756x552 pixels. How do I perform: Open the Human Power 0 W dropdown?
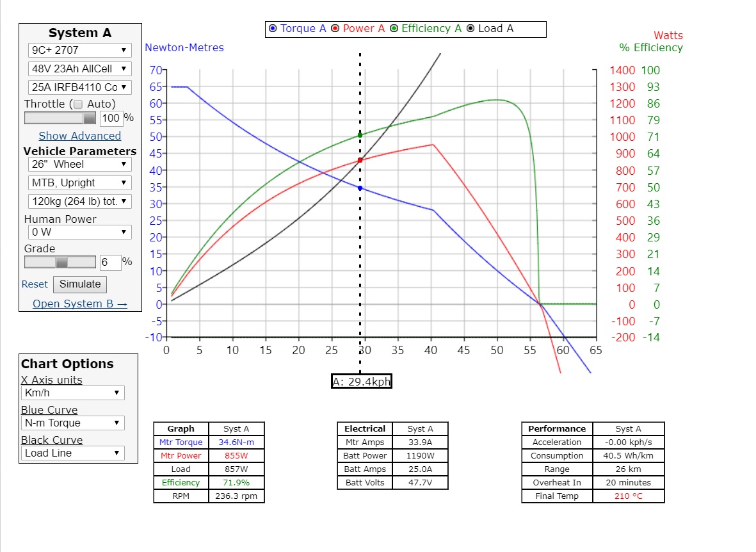point(79,232)
